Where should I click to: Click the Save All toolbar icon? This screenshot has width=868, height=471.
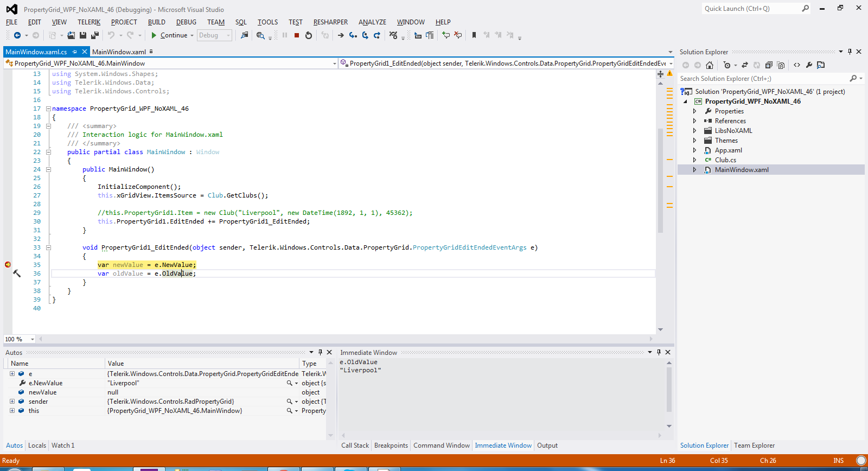point(94,35)
